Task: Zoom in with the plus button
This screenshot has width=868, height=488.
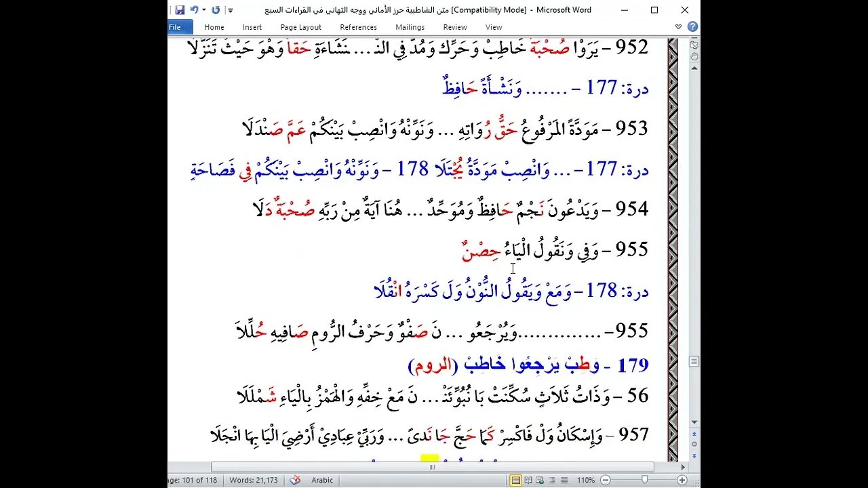Action: click(x=682, y=480)
